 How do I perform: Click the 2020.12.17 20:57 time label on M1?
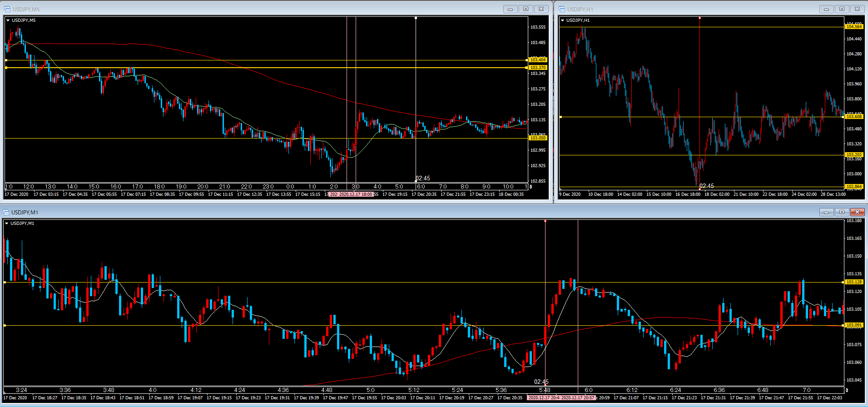click(578, 398)
